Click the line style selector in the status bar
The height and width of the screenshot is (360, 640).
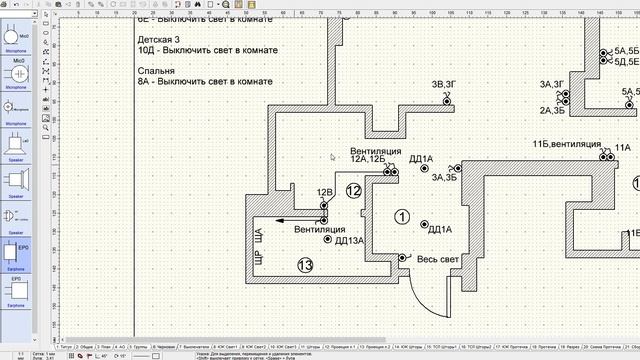pos(141,356)
